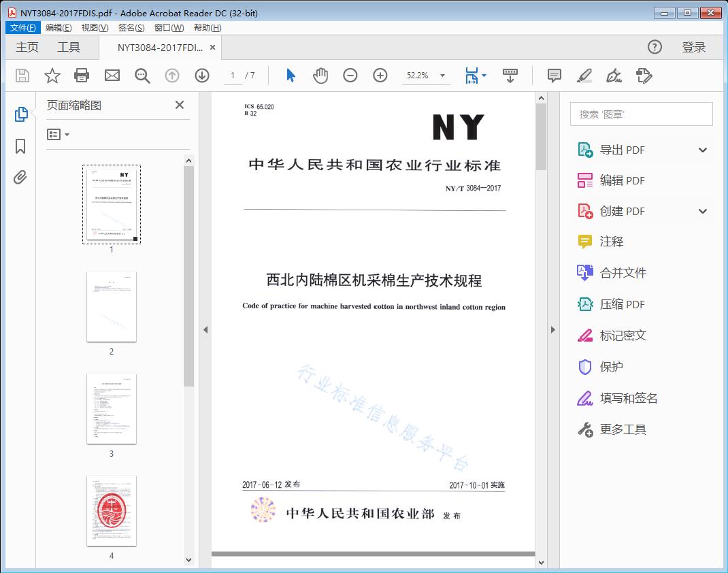
Task: Select the highlight pen icon
Action: coord(584,76)
